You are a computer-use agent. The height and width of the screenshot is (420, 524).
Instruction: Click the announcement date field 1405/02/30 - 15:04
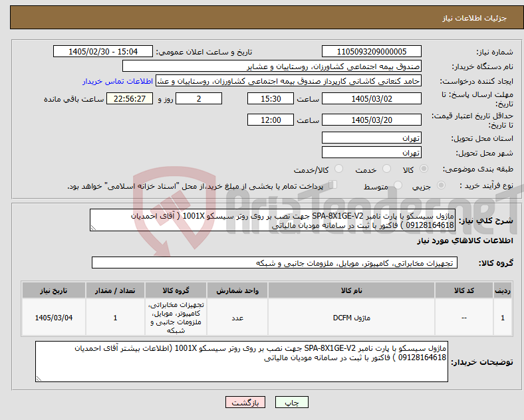[x=103, y=52]
